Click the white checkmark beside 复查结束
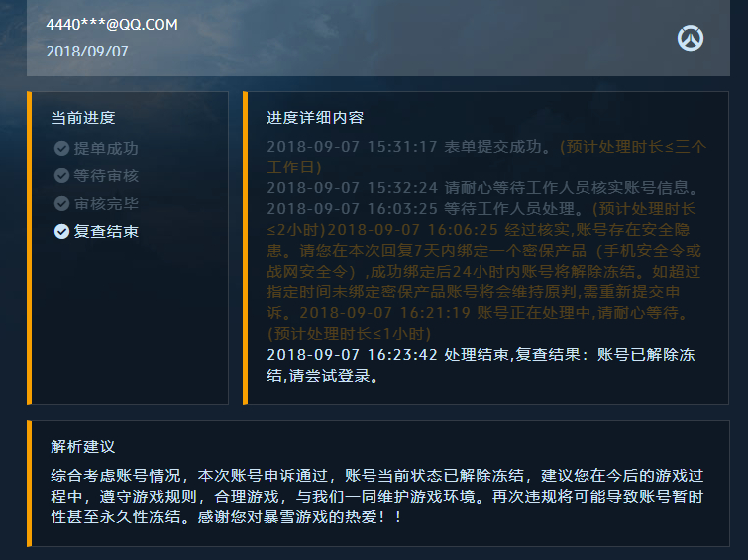The width and height of the screenshot is (748, 560). coord(62,232)
